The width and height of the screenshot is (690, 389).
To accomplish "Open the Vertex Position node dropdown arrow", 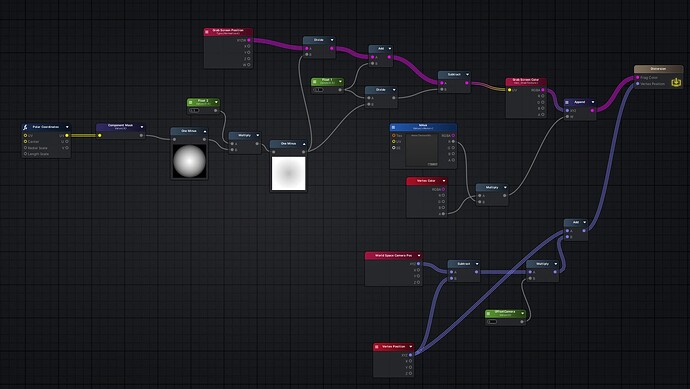I will [x=411, y=347].
